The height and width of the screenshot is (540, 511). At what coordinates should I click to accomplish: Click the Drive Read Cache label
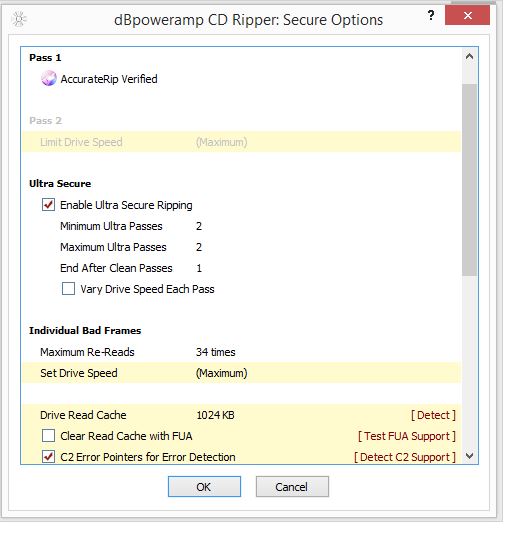[83, 415]
